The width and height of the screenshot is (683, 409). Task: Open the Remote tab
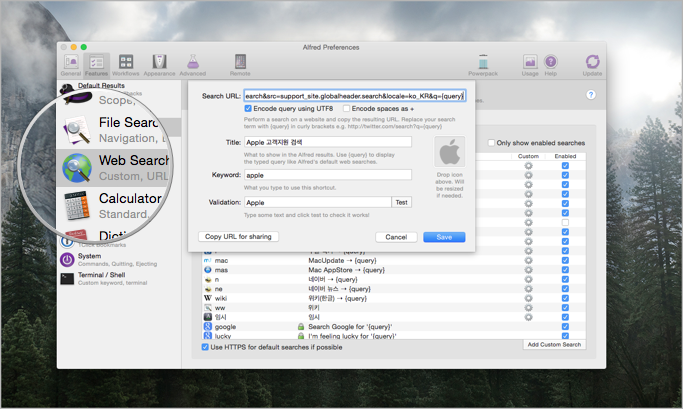pyautogui.click(x=240, y=65)
